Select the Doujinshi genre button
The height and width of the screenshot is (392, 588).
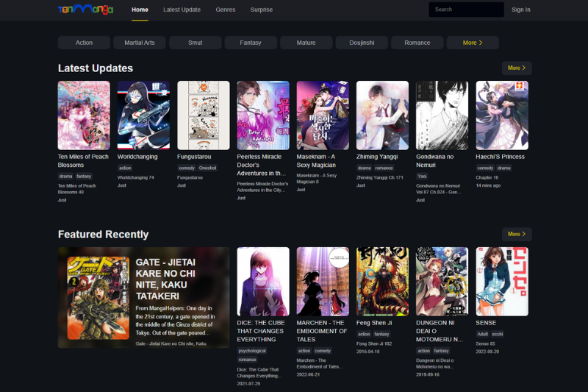pos(362,43)
